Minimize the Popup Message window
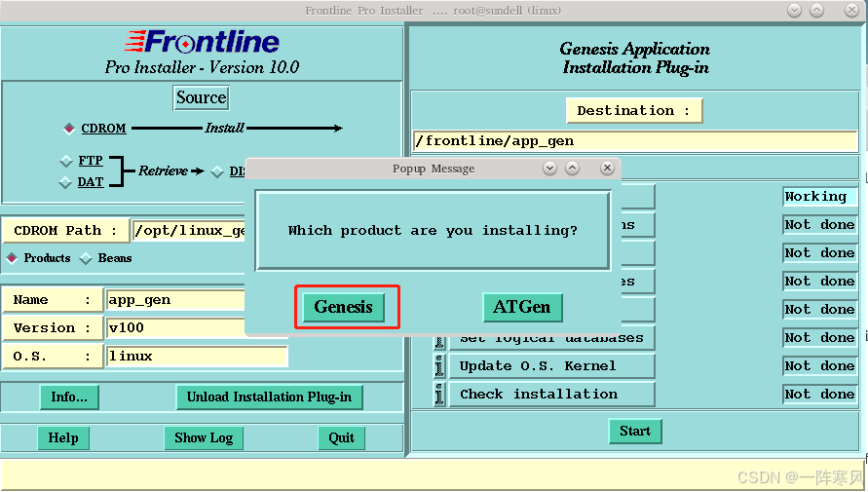The width and height of the screenshot is (868, 492). [x=549, y=169]
